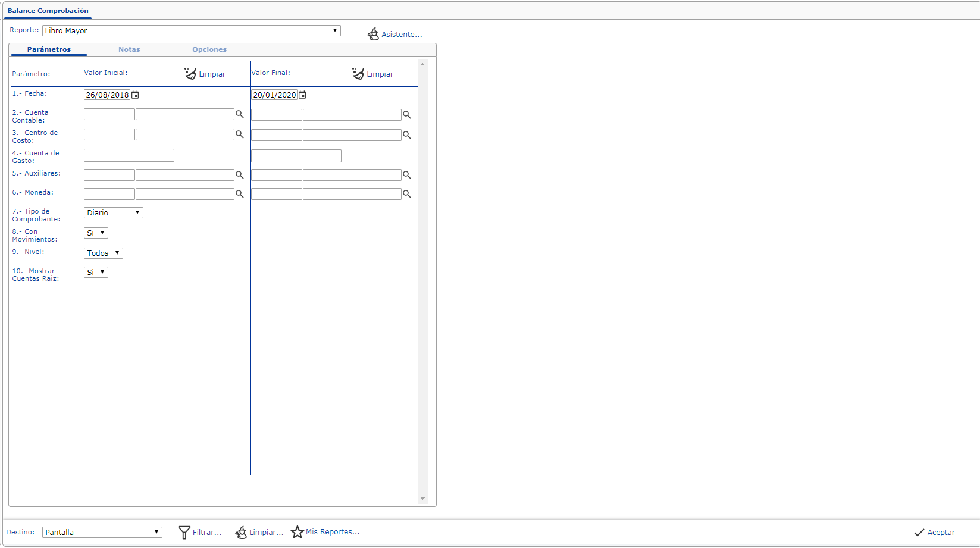Search initial Cuenta Contable with magnifier
This screenshot has height=548, width=980.
[240, 114]
